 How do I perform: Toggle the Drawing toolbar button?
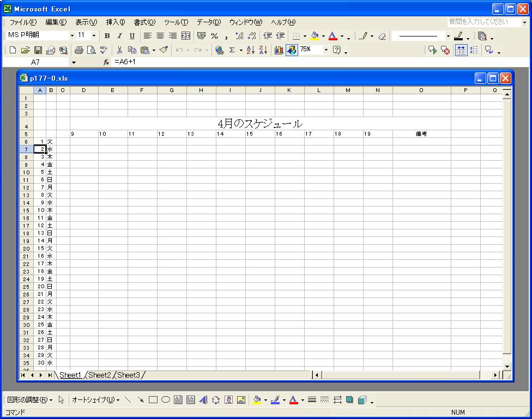pos(292,50)
